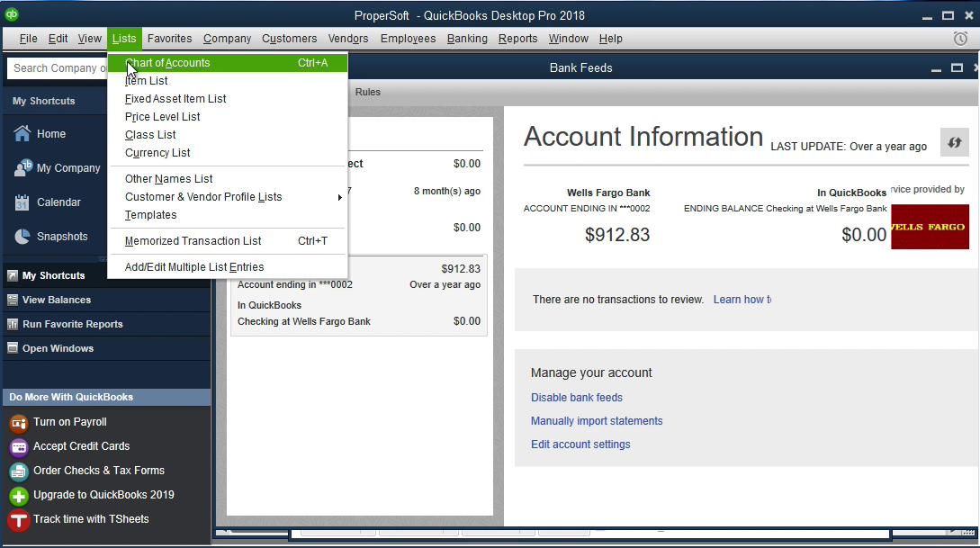Viewport: 980px width, 548px height.
Task: Click Turn on Payroll text
Action: [x=70, y=422]
